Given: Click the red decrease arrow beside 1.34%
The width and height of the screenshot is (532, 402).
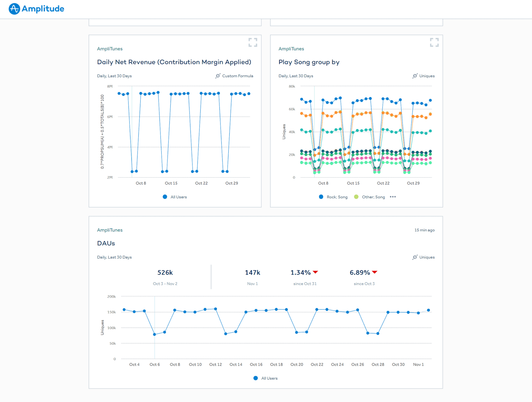Looking at the screenshot, I should [316, 272].
